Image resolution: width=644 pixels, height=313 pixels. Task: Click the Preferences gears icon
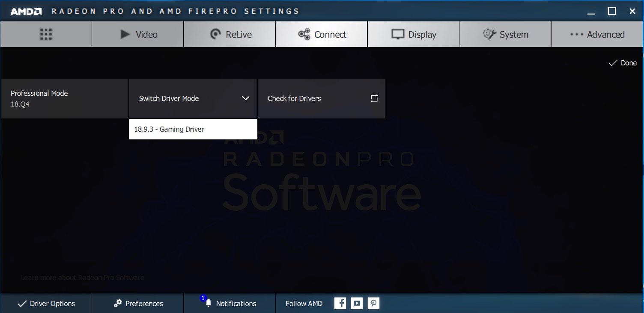pos(118,303)
